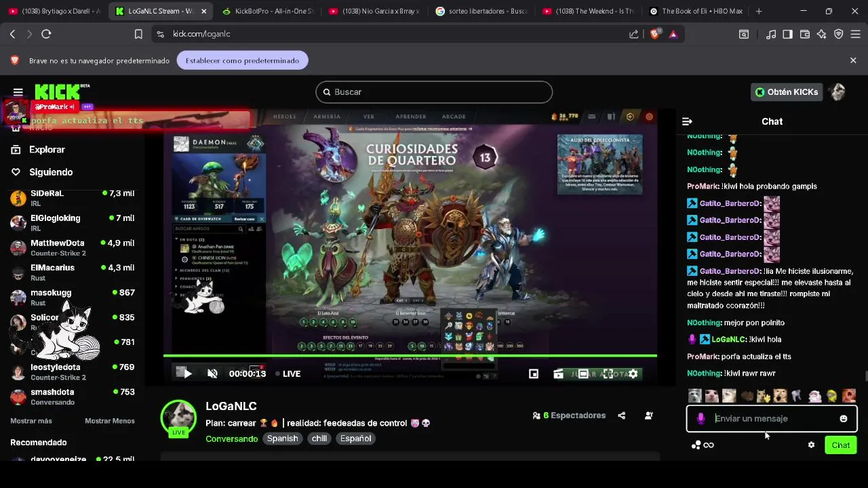Viewport: 868px width, 488px height.
Task: Open leostyledota channel in sidebar
Action: pyautogui.click(x=73, y=372)
